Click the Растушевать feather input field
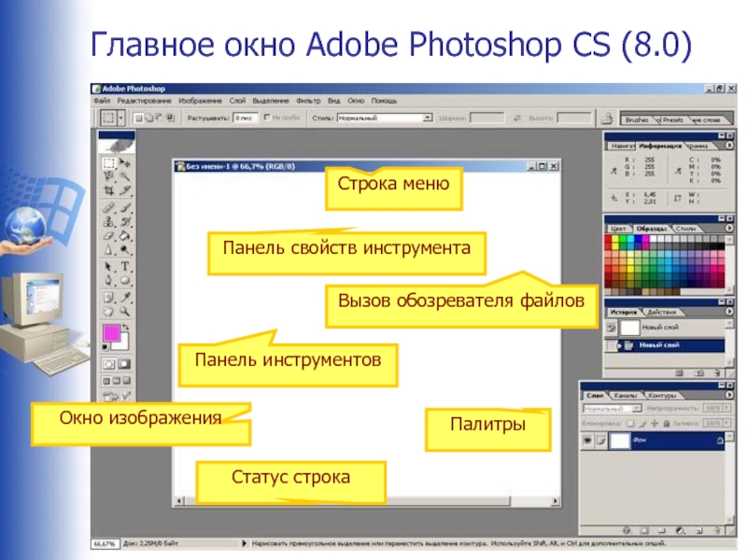This screenshot has width=747, height=560. pyautogui.click(x=246, y=118)
